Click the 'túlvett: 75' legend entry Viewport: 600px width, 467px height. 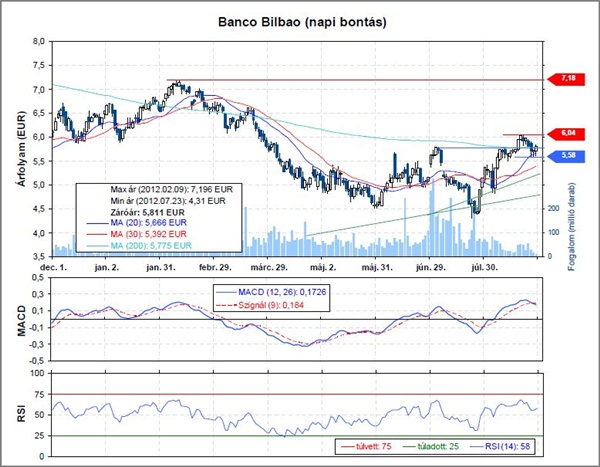click(365, 446)
